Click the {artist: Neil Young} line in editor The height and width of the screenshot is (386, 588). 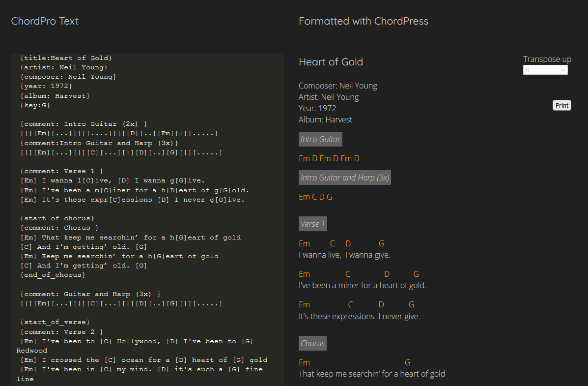coord(64,67)
